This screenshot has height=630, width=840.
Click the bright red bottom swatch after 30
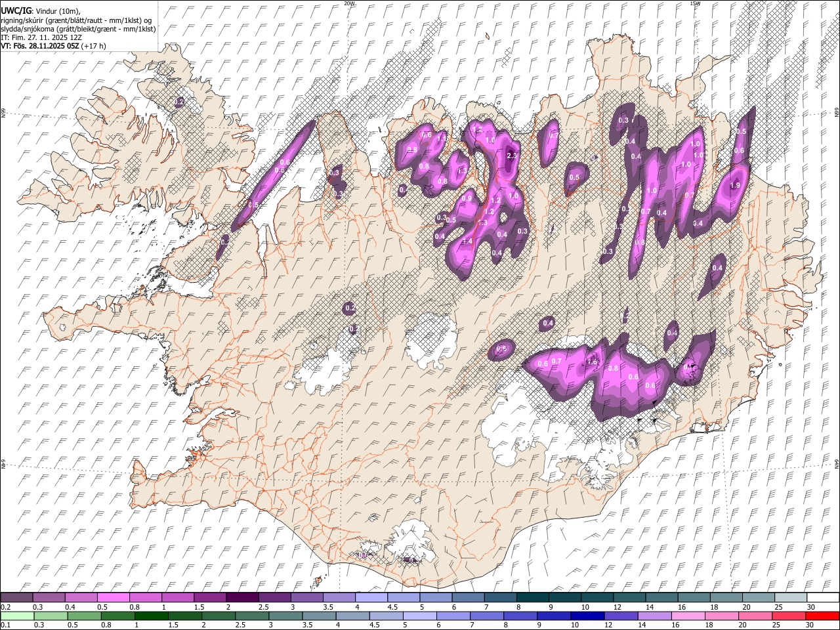tap(822, 616)
